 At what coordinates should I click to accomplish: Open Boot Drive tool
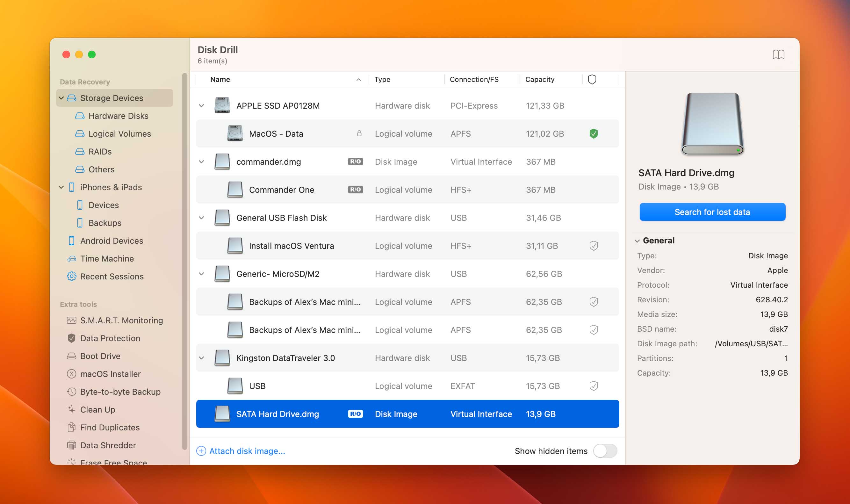pyautogui.click(x=93, y=356)
